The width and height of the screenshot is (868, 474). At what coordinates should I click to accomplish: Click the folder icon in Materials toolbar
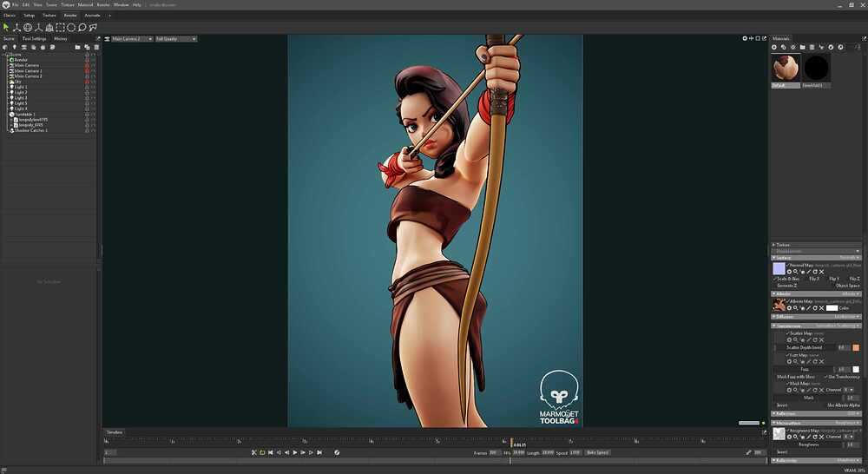point(802,47)
